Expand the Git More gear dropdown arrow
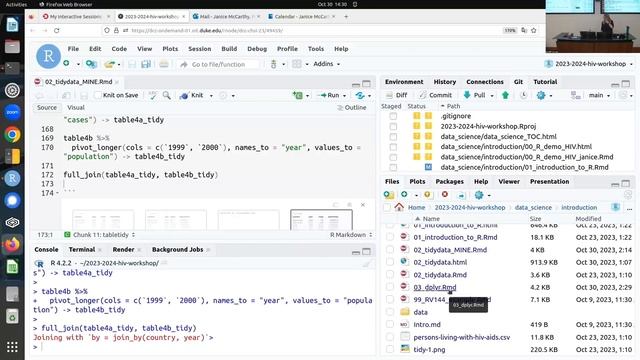Viewport: 640px width, 360px height. [551, 96]
